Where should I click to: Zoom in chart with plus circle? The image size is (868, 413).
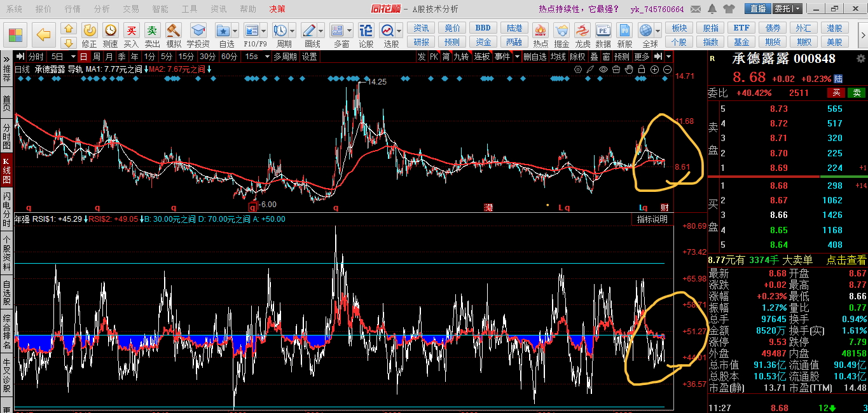click(x=653, y=69)
